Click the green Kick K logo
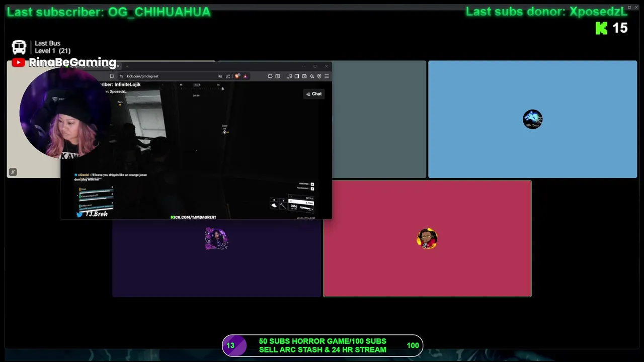The height and width of the screenshot is (362, 644). click(x=601, y=28)
